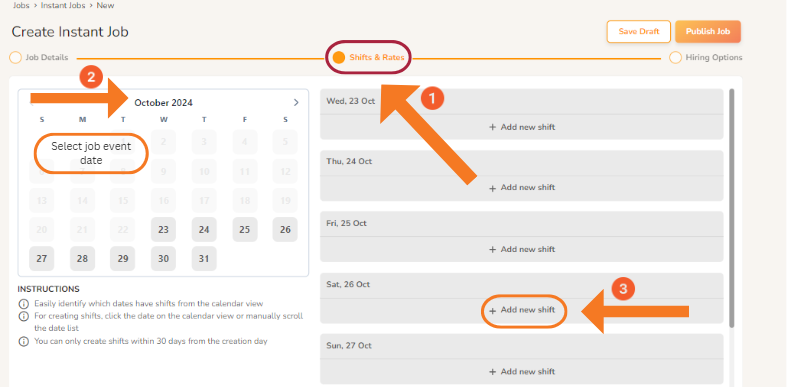Click plus icon under Thu, 24 Oct
This screenshot has height=387, width=792.
tap(492, 188)
